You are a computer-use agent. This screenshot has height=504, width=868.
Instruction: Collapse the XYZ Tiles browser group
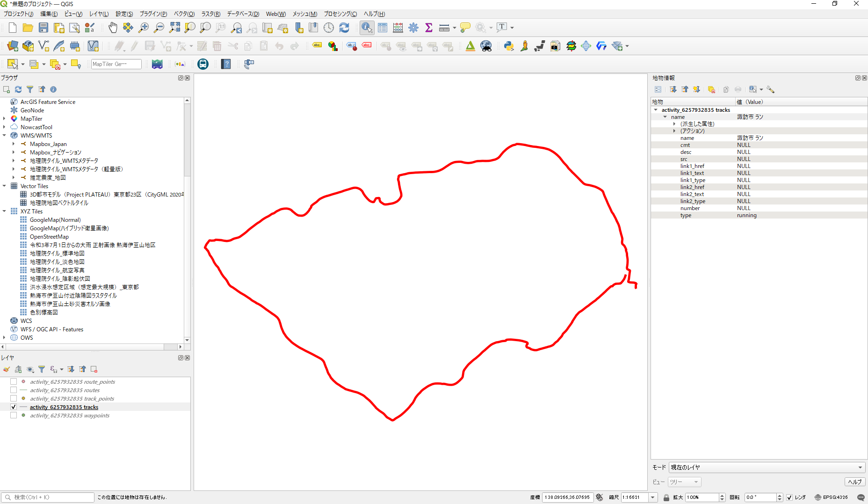click(x=5, y=211)
